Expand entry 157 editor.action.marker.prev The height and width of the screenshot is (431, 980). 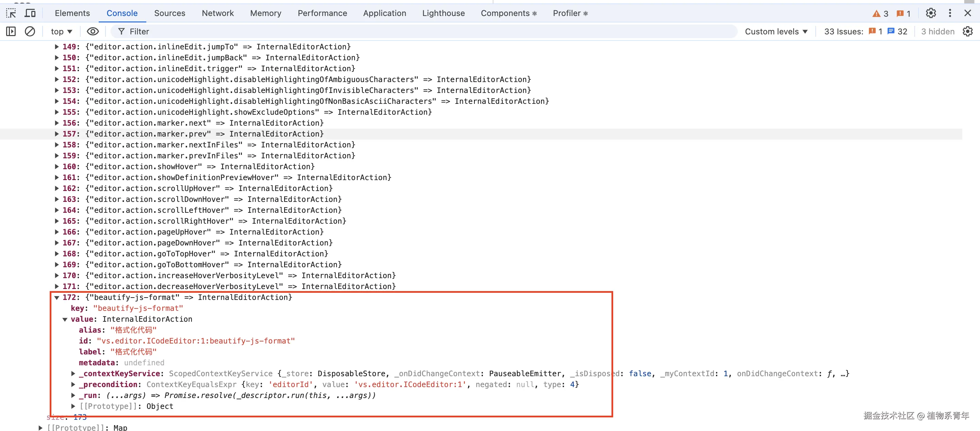tap(57, 134)
